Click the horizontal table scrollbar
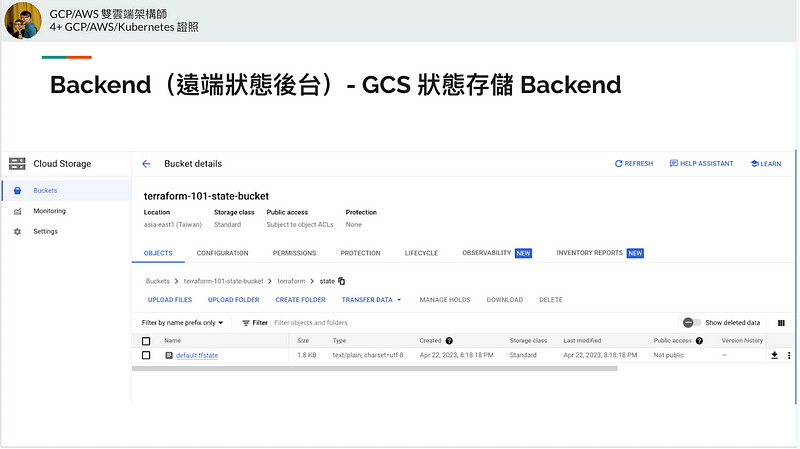The height and width of the screenshot is (449, 800). point(374,368)
